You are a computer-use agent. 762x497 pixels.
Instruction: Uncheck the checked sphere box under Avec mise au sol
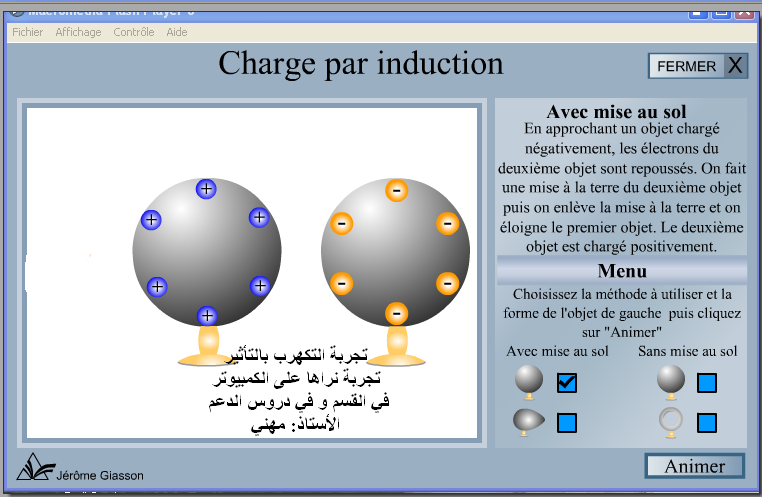[567, 382]
